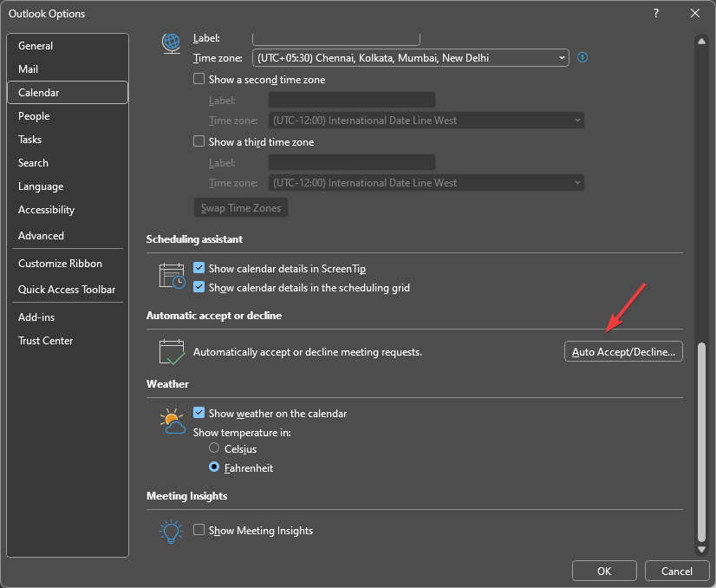Click the time zone info icon
Image resolution: width=716 pixels, height=588 pixels.
[x=583, y=57]
